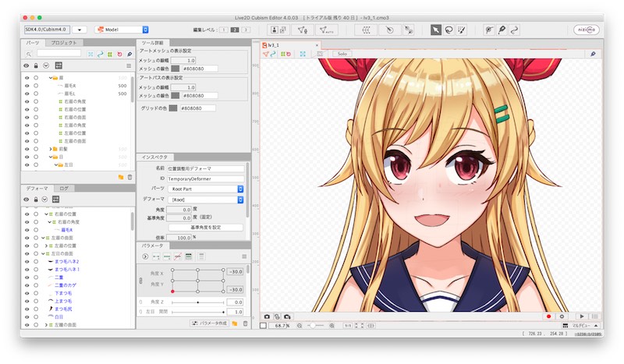Image resolution: width=624 pixels, height=364 pixels.
Task: Toggle visibility eye of 眉毛L row
Action: [27, 94]
